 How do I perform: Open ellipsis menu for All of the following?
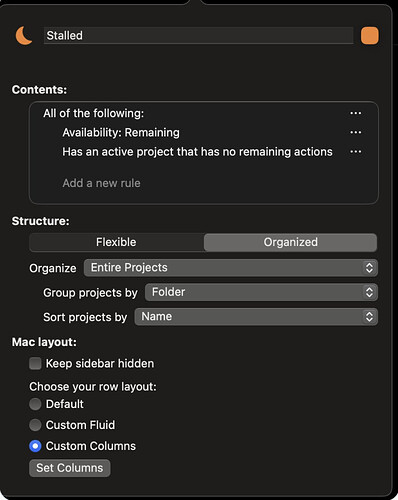click(355, 113)
